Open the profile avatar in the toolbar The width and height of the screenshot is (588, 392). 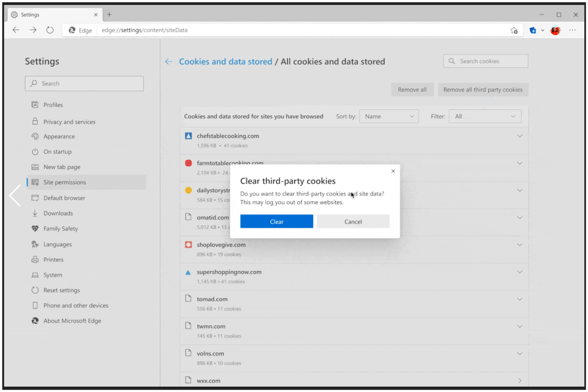(x=555, y=30)
